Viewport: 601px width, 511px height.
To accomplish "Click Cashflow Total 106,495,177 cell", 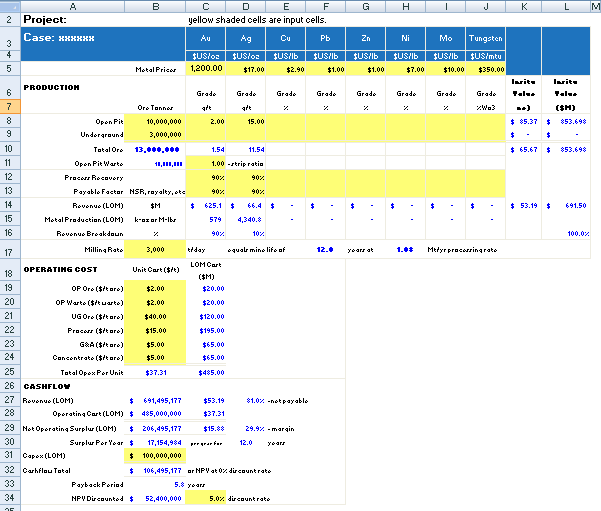I will click(155, 470).
